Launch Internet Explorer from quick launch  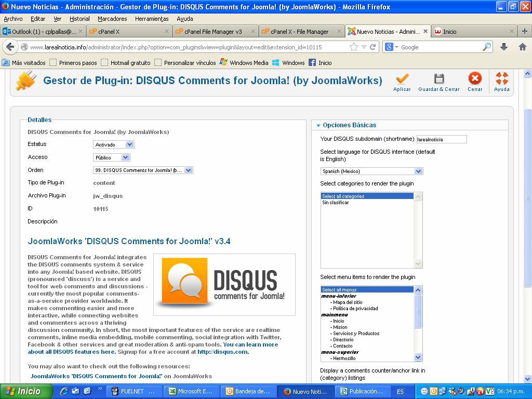(63, 391)
